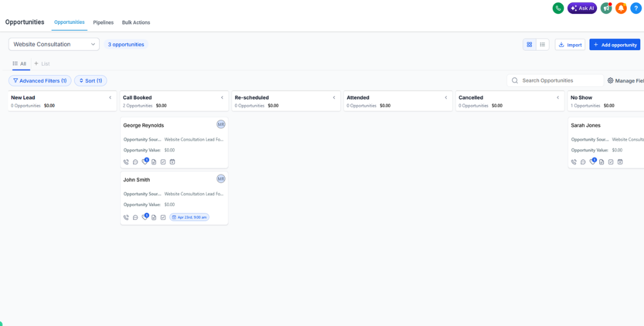Open appointment calendar icon on Sarah Jones card
644x326 pixels.
click(620, 162)
